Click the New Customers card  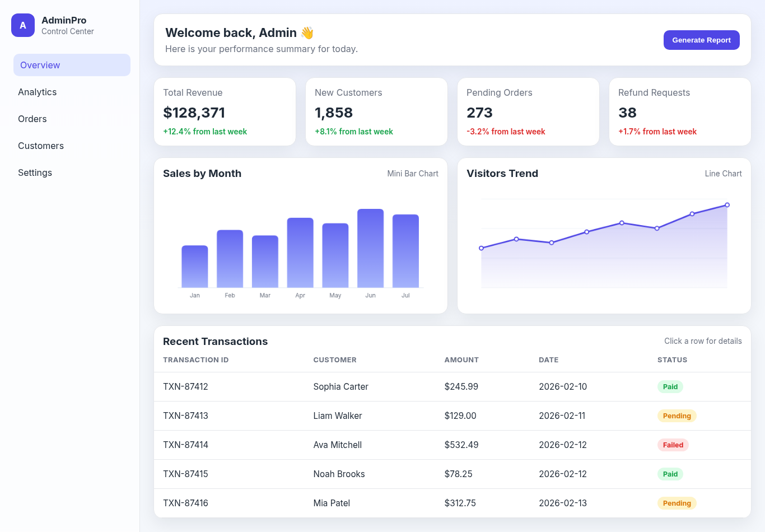pyautogui.click(x=376, y=111)
